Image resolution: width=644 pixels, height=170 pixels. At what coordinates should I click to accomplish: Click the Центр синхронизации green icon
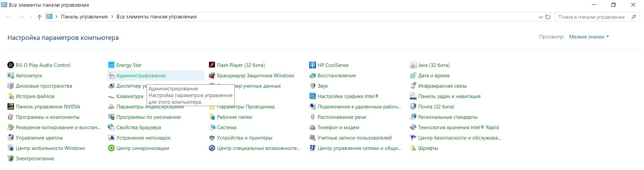coord(111,148)
